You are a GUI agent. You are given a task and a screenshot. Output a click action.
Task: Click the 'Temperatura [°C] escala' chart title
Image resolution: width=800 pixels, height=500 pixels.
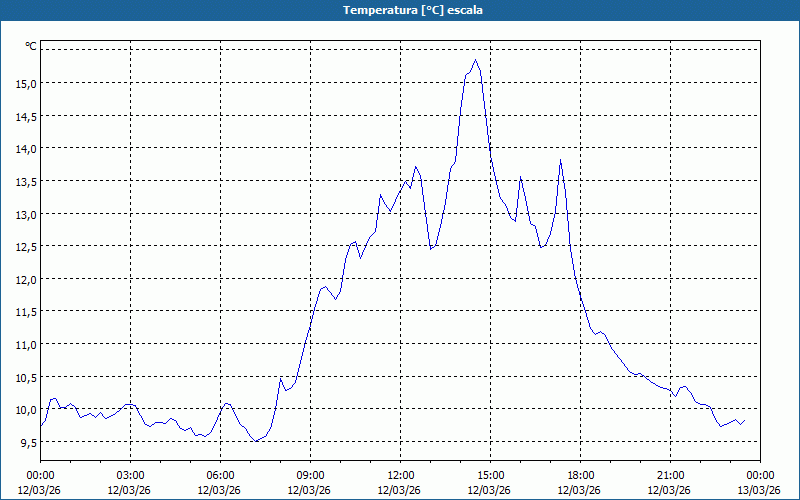[x=400, y=10]
